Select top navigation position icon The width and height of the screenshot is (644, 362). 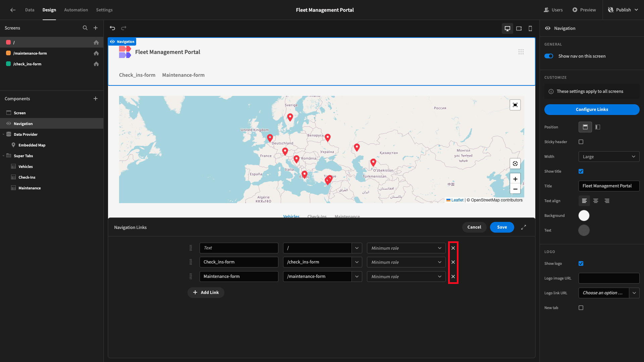pyautogui.click(x=585, y=127)
